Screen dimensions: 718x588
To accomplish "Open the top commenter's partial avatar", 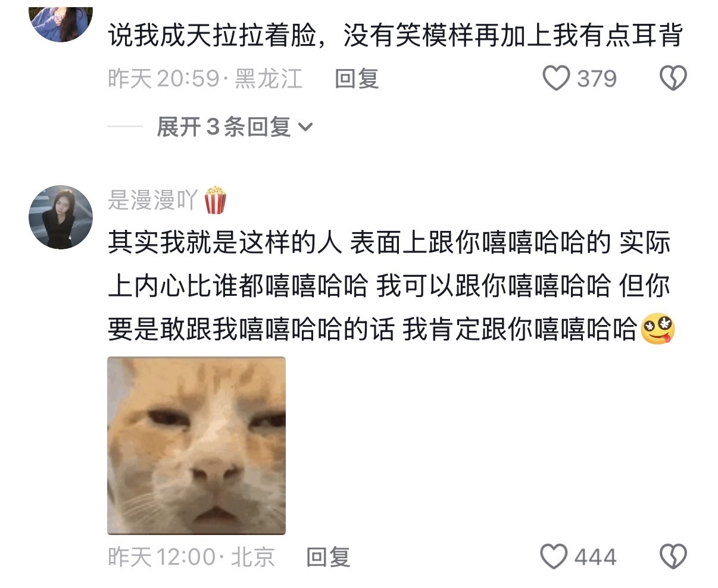I will (x=61, y=22).
